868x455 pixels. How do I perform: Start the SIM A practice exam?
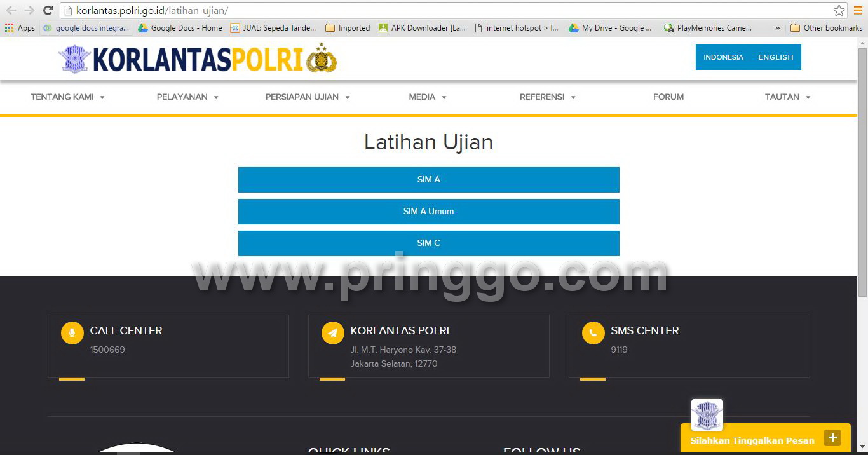[428, 180]
